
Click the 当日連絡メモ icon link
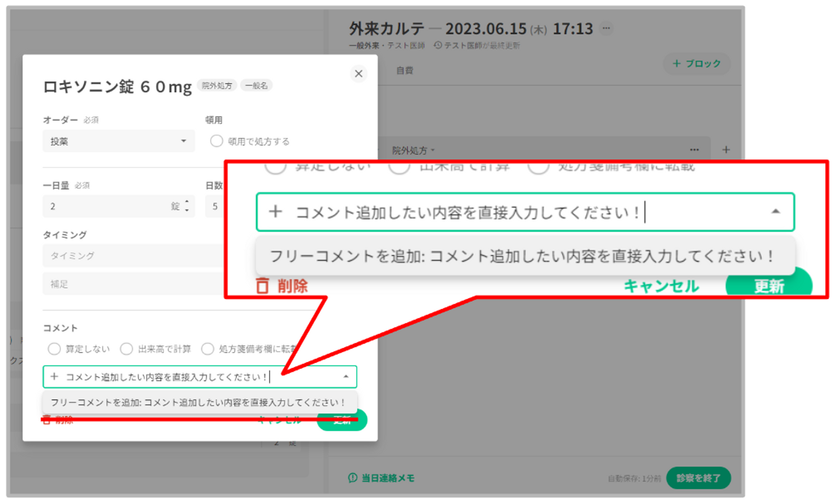[x=353, y=478]
